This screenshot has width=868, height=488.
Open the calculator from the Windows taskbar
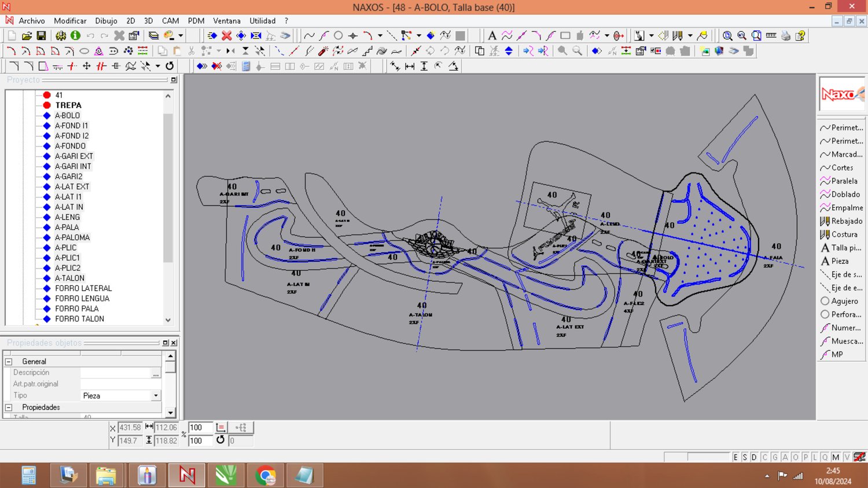[29, 476]
